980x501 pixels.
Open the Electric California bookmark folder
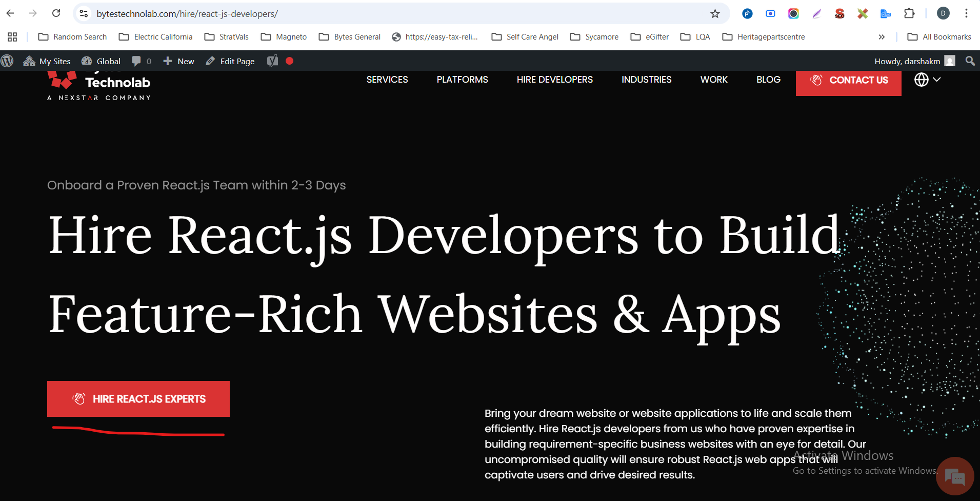point(155,37)
